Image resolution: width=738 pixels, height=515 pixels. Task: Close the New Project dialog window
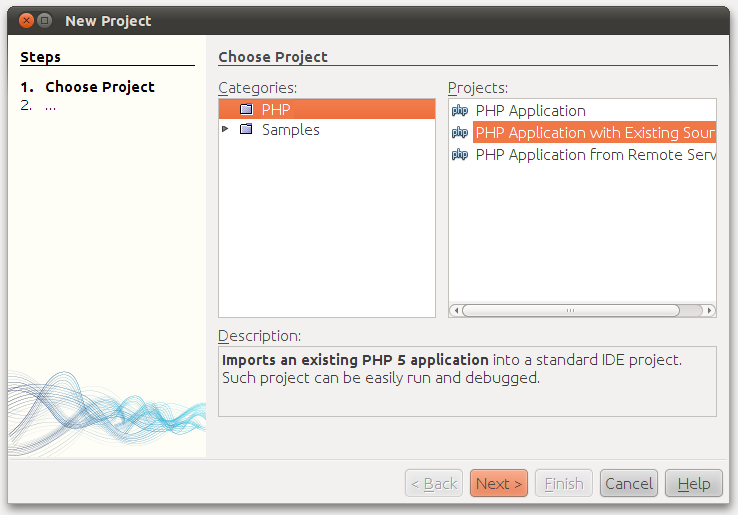point(26,20)
